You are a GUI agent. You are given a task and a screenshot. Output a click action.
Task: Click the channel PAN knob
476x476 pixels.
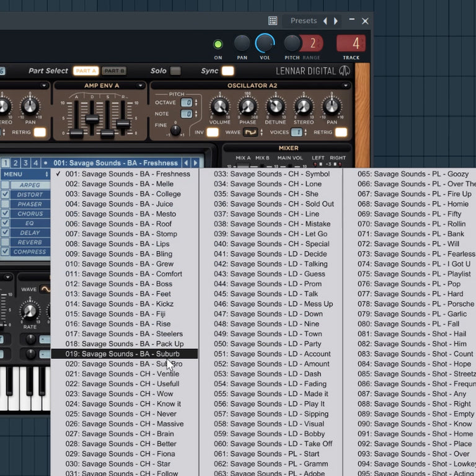(x=242, y=43)
